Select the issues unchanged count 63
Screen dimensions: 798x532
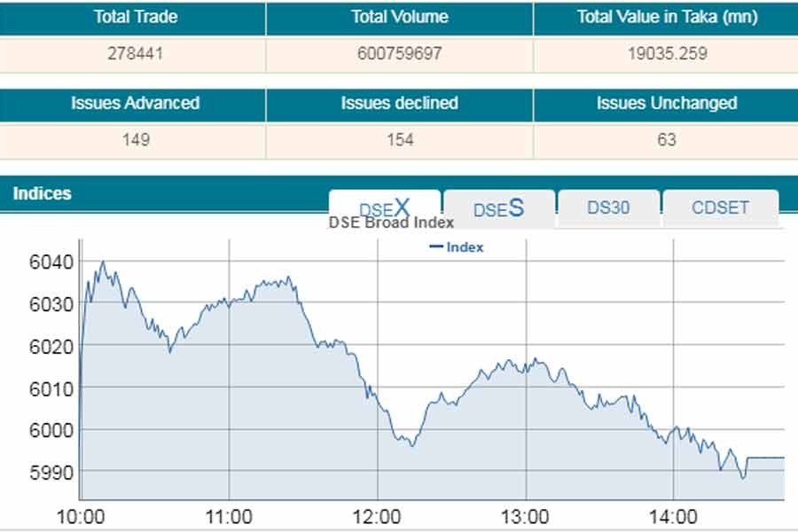point(667,139)
